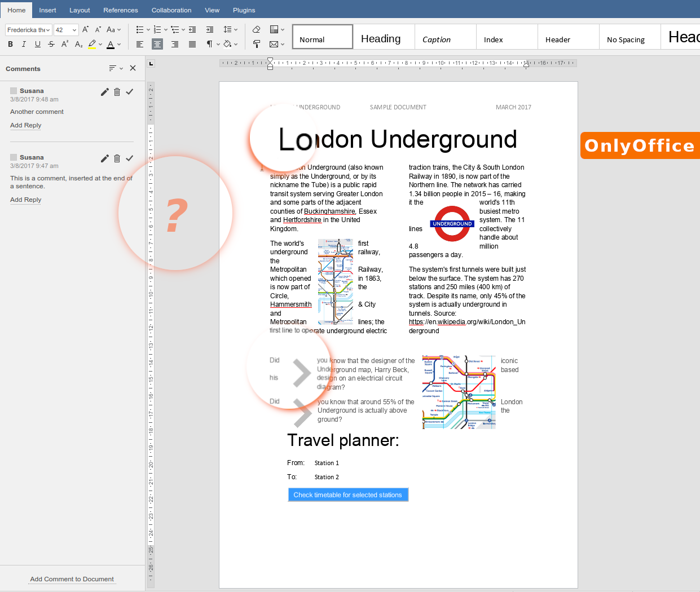Decrease font size with the A-down icon

pos(98,29)
